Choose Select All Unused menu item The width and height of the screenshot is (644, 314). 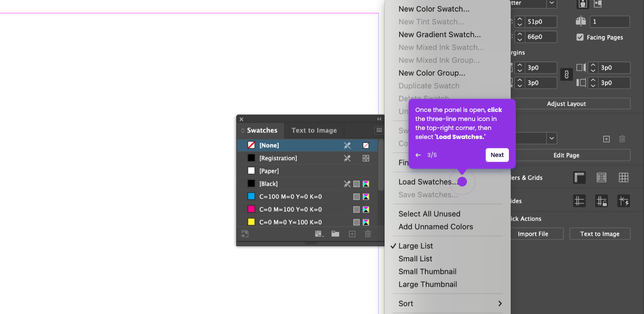click(429, 214)
